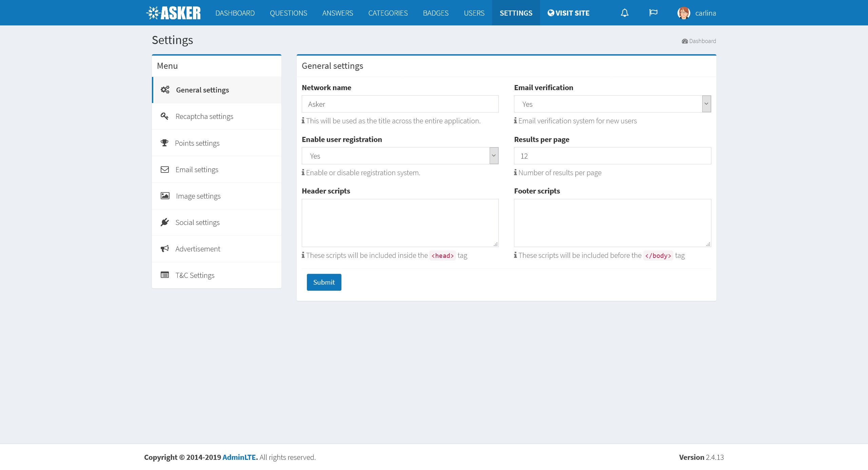Click the carlina user avatar

(684, 13)
